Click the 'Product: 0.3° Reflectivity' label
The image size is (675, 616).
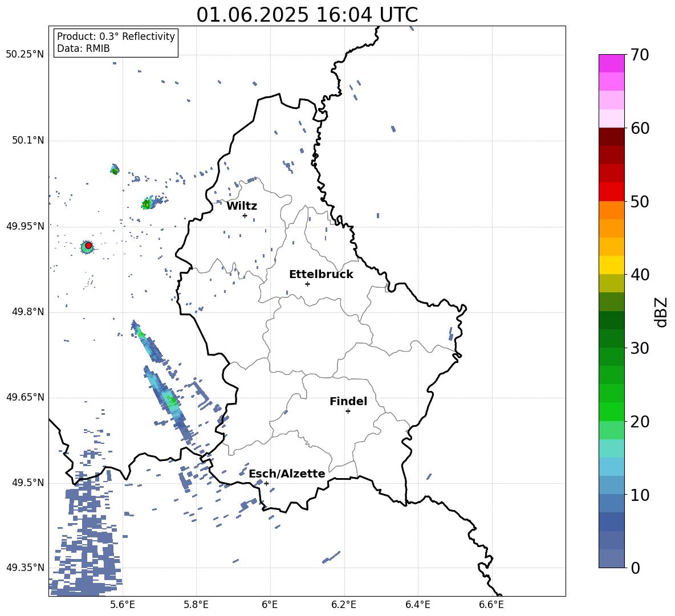coord(116,36)
